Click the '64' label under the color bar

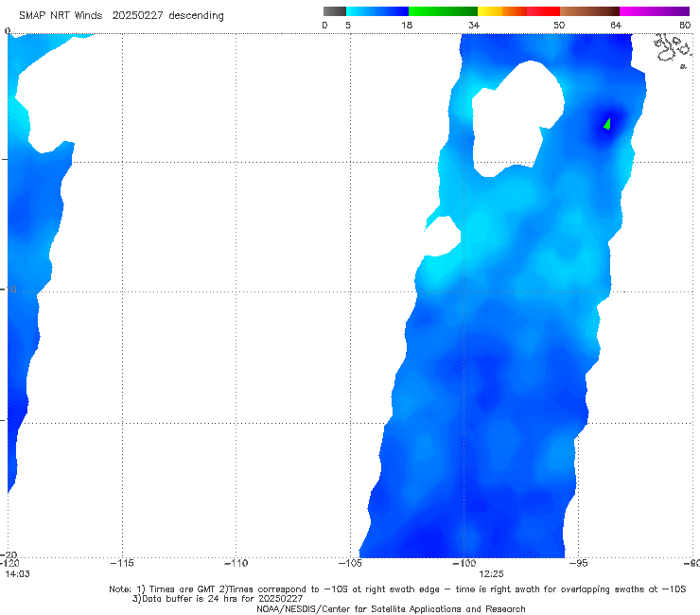click(x=616, y=25)
